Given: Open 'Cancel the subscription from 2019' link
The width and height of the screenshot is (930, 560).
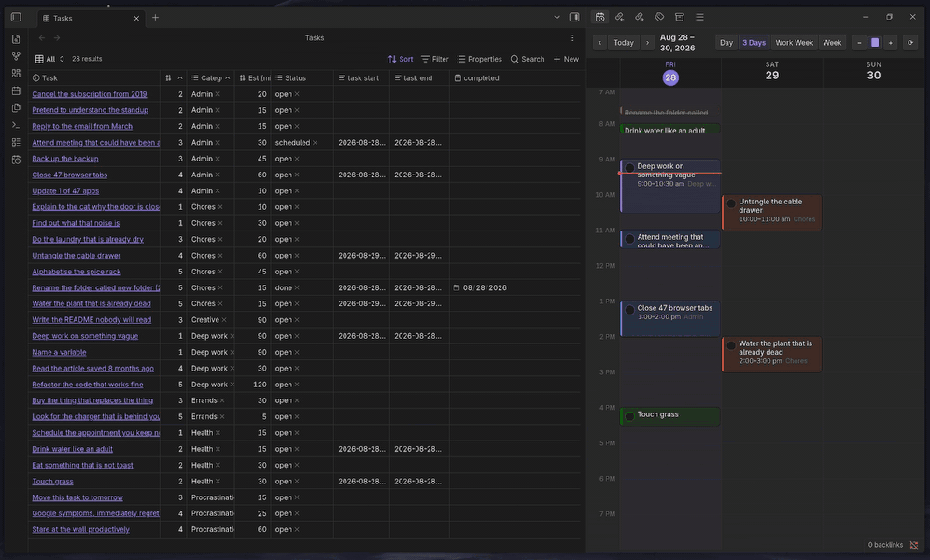Looking at the screenshot, I should 89,94.
